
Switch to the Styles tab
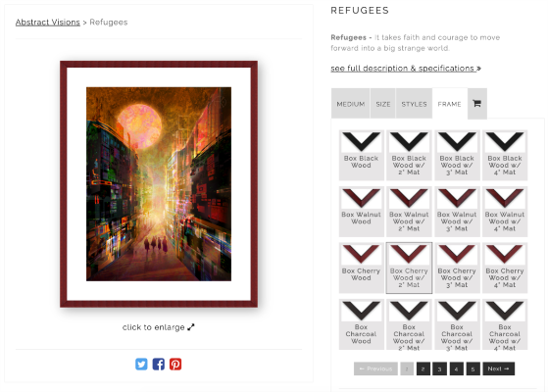[414, 104]
